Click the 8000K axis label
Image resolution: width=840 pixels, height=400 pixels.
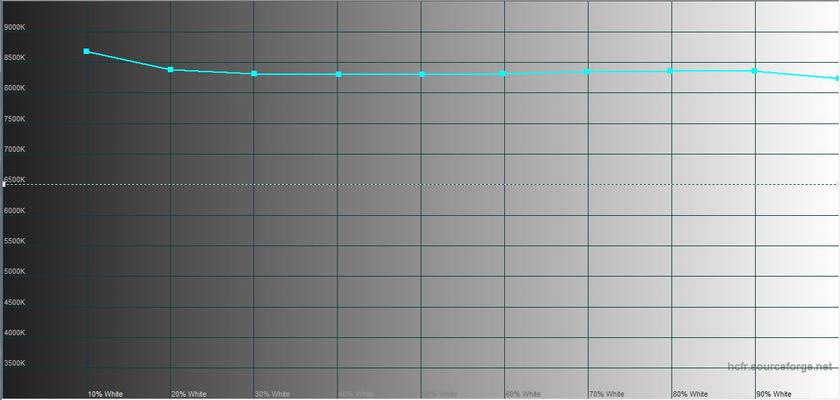[15, 88]
